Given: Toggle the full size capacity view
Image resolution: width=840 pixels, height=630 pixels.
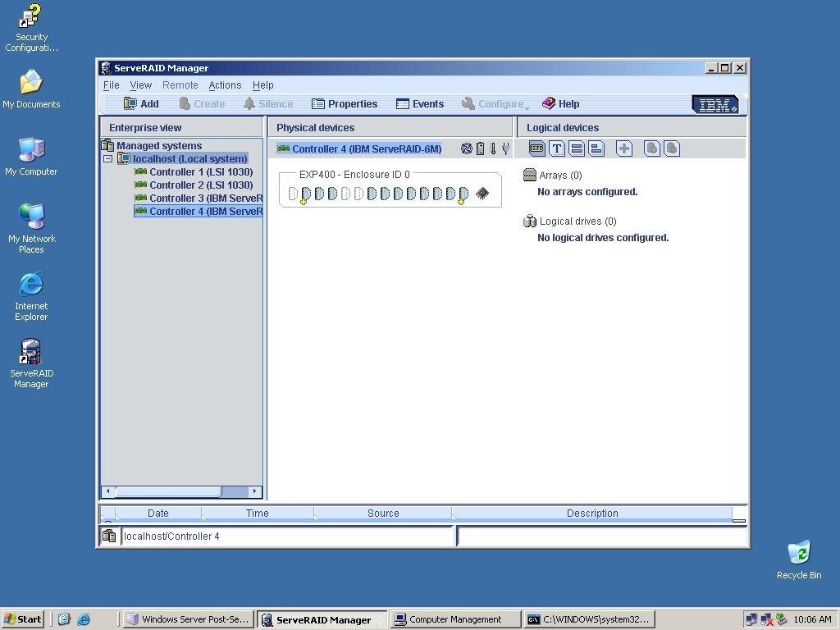Looking at the screenshot, I should coord(577,148).
